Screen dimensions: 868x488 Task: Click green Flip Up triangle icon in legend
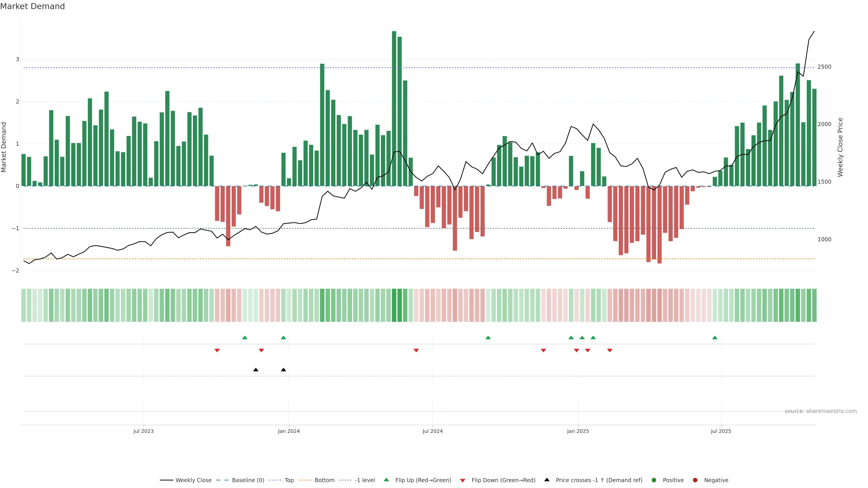pos(387,480)
